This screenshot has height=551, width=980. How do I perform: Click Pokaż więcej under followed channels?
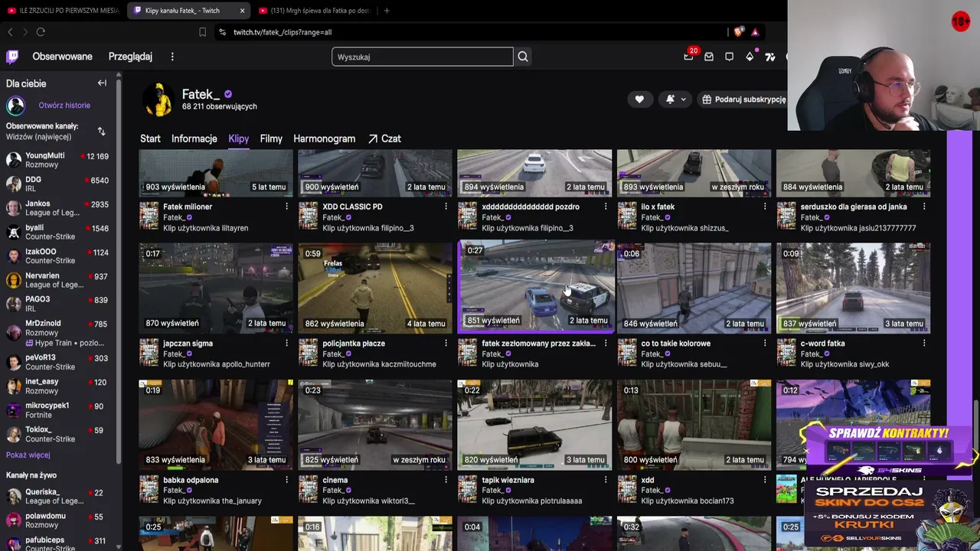28,455
